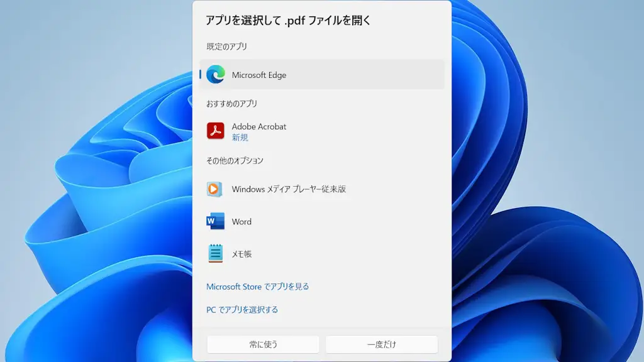644x362 pixels.
Task: Select the Microsoft Edge icon
Action: click(216, 74)
